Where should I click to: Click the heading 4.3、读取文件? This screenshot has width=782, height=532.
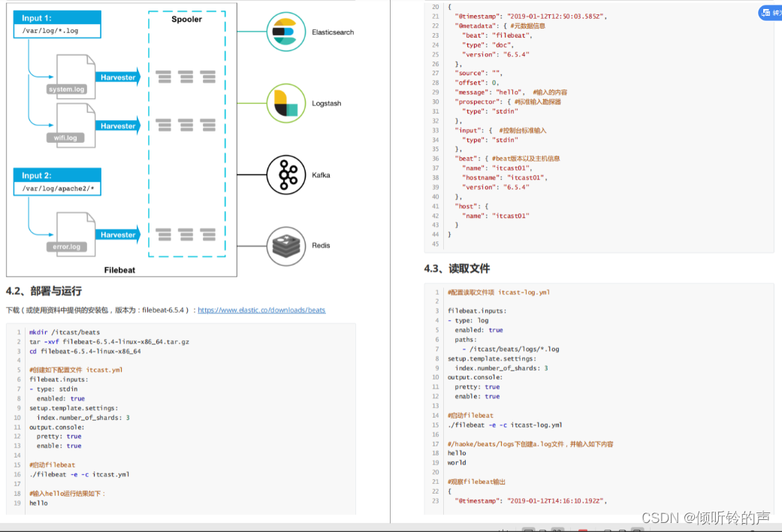(457, 268)
